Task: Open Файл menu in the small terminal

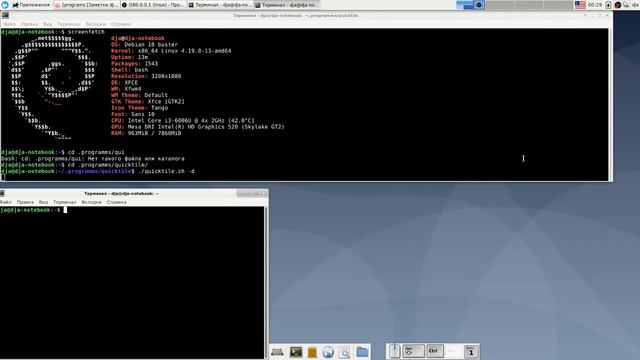Action: click(x=6, y=202)
